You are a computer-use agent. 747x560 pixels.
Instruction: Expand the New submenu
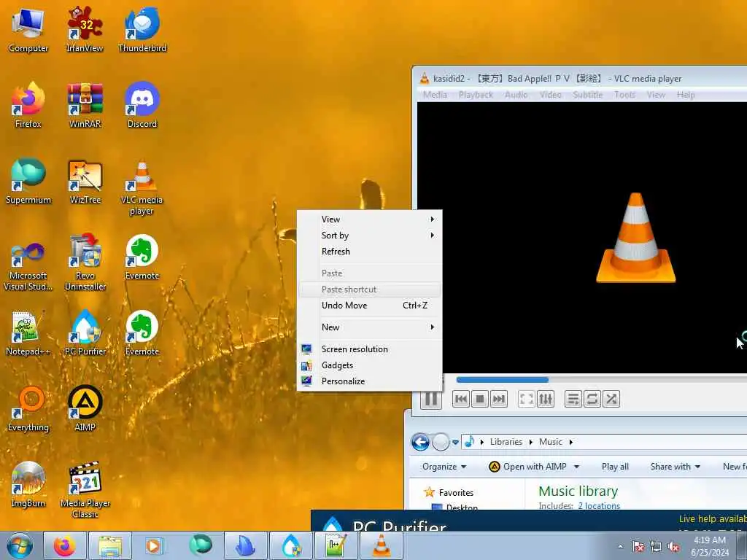click(369, 327)
